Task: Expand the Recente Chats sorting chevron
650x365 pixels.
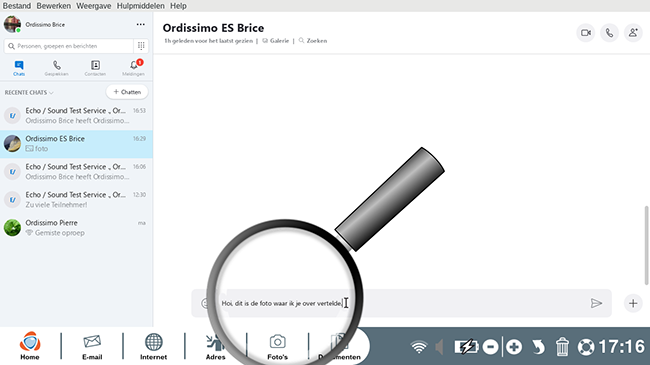Action: [x=51, y=92]
